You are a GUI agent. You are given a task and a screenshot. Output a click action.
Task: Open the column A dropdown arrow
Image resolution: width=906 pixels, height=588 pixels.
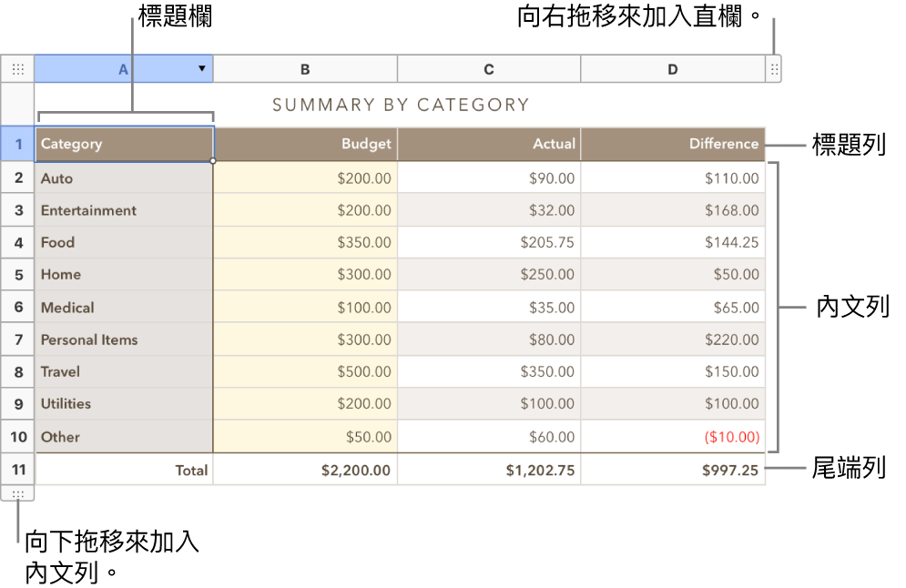[201, 69]
